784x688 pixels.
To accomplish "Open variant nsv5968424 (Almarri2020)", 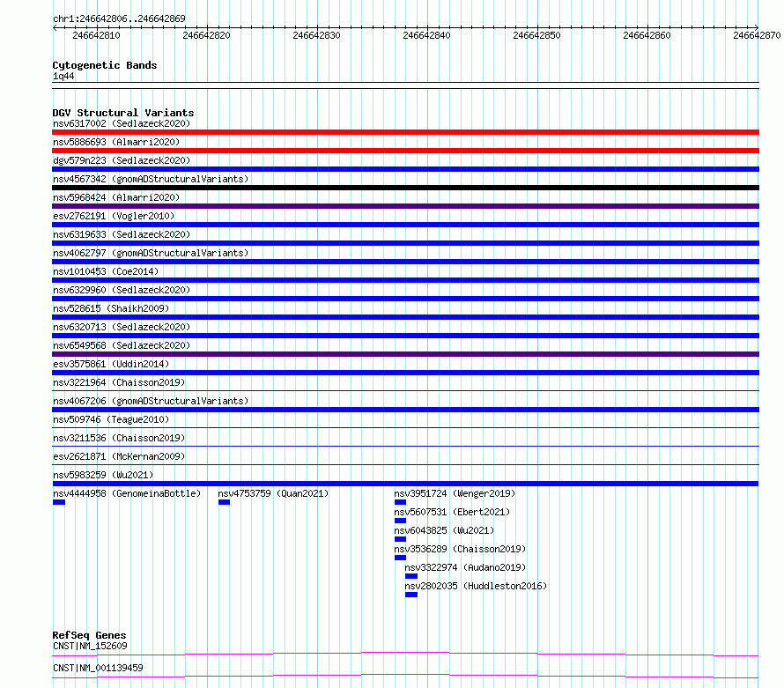I will (x=116, y=197).
